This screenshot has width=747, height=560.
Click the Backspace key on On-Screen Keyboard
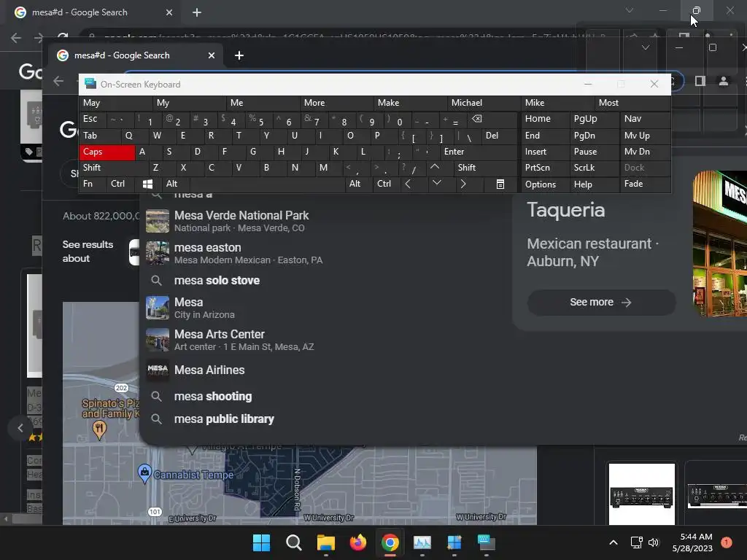point(476,119)
